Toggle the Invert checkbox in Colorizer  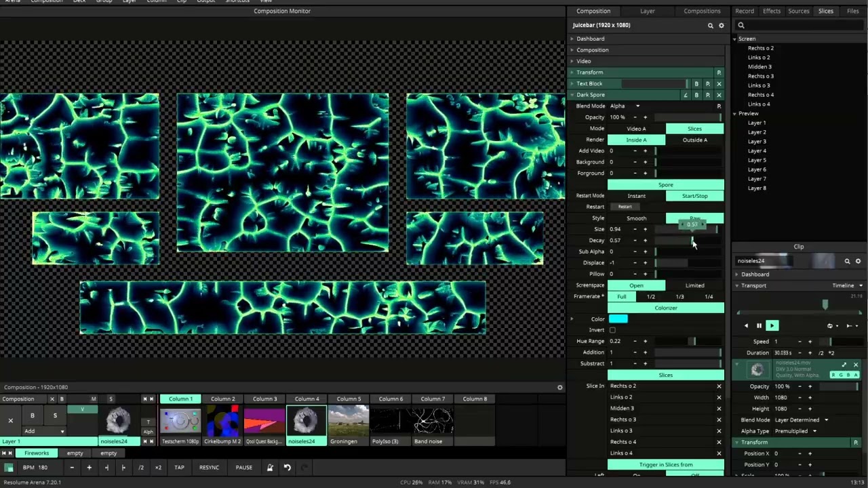612,330
